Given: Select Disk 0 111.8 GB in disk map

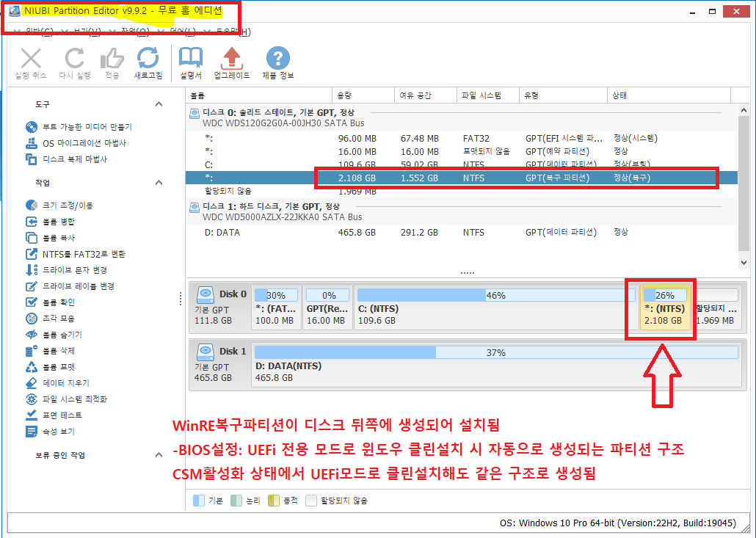Looking at the screenshot, I should point(220,307).
